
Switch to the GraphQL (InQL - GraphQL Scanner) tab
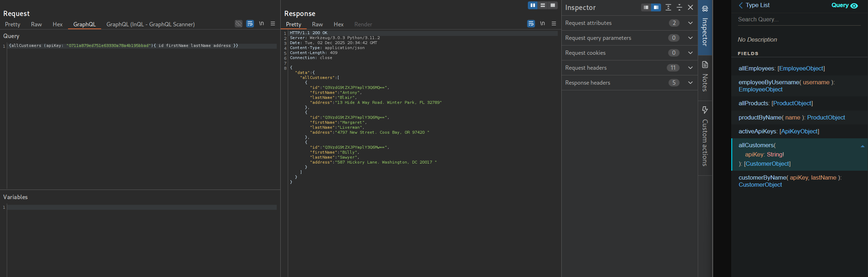point(150,24)
